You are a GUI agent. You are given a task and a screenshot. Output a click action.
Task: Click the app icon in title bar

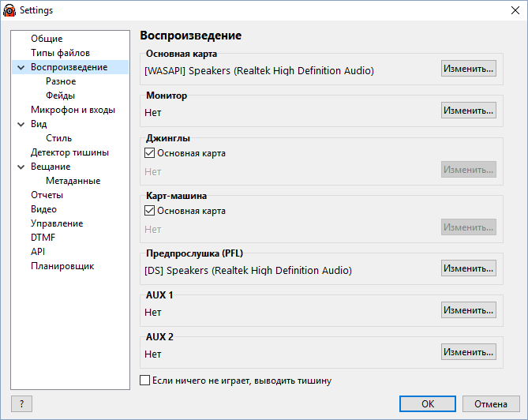coord(9,10)
